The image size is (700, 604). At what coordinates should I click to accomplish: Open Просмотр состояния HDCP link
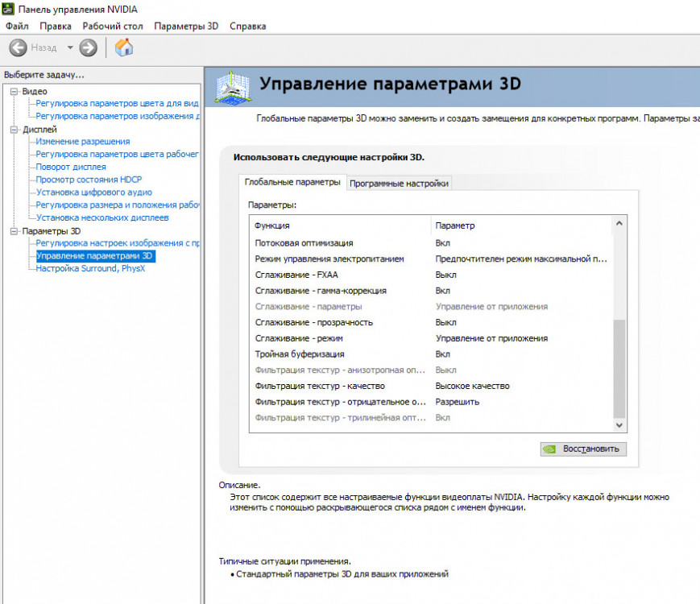89,180
